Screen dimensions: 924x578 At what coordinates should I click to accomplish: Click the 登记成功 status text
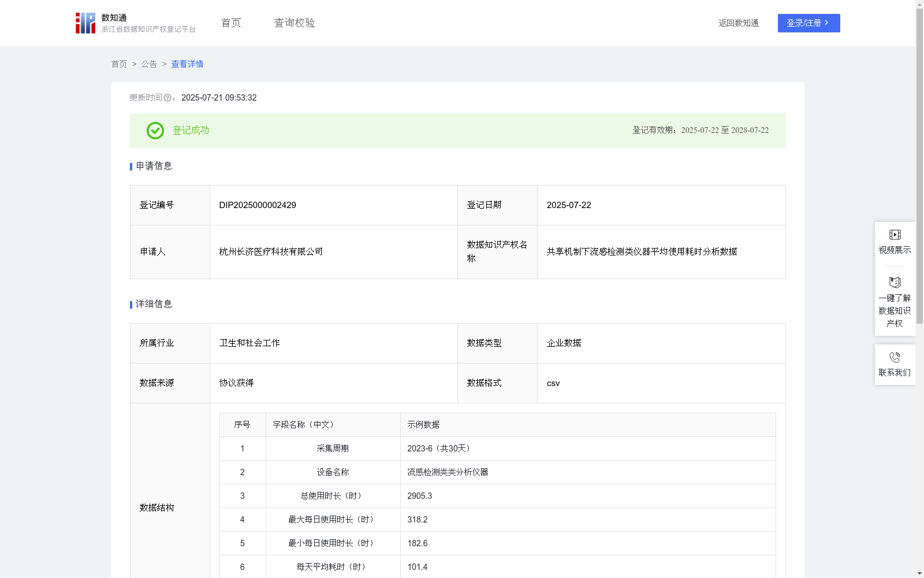pyautogui.click(x=191, y=131)
